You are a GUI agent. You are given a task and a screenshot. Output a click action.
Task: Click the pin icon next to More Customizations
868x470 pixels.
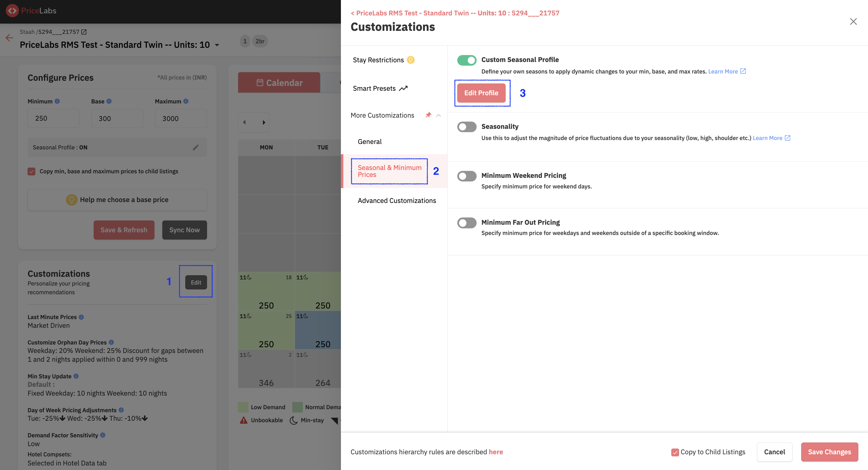pyautogui.click(x=428, y=115)
